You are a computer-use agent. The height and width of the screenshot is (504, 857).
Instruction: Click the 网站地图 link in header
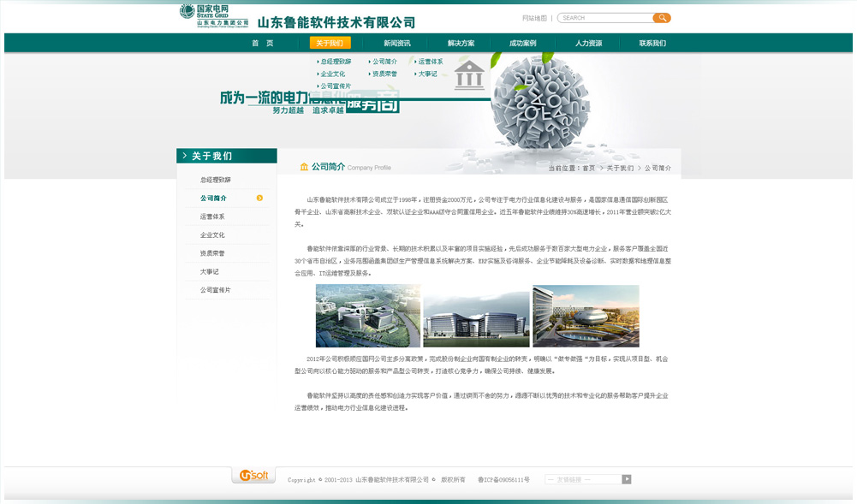534,18
